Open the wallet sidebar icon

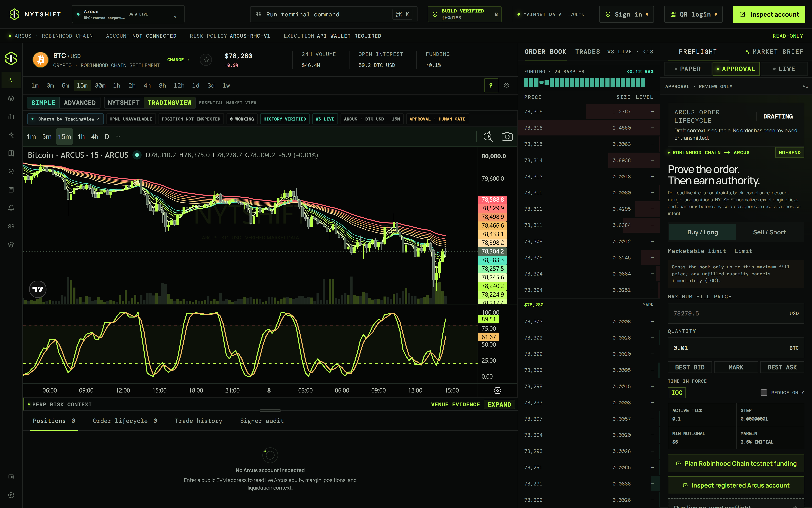(11, 477)
